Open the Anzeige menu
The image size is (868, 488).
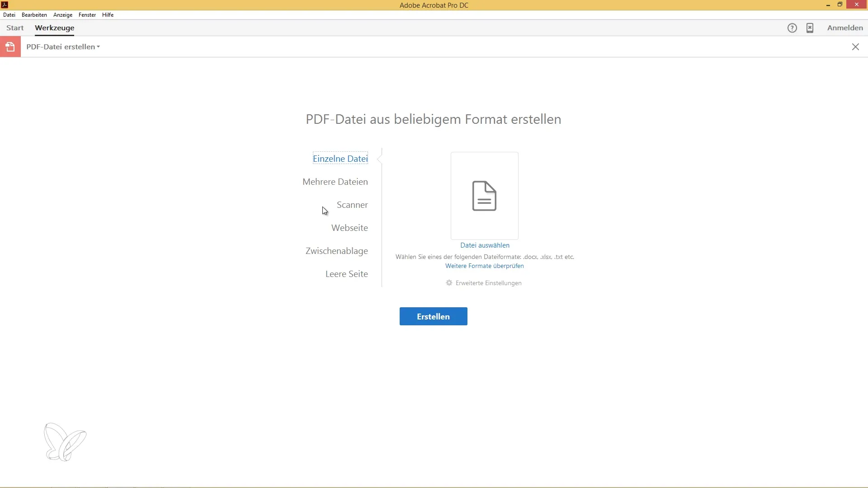(x=63, y=15)
